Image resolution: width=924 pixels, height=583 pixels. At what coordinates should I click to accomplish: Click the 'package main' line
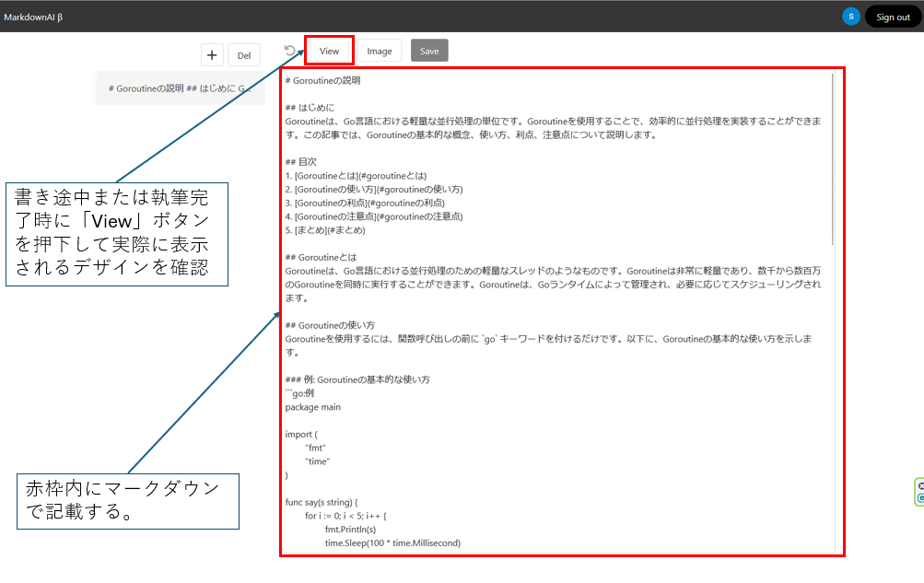pos(312,407)
